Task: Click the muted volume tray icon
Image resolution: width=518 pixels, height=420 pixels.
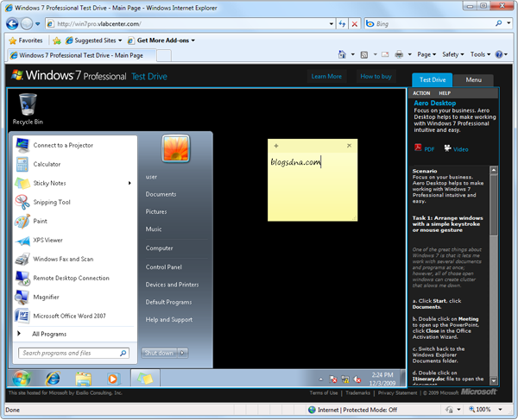Action: pos(357,379)
